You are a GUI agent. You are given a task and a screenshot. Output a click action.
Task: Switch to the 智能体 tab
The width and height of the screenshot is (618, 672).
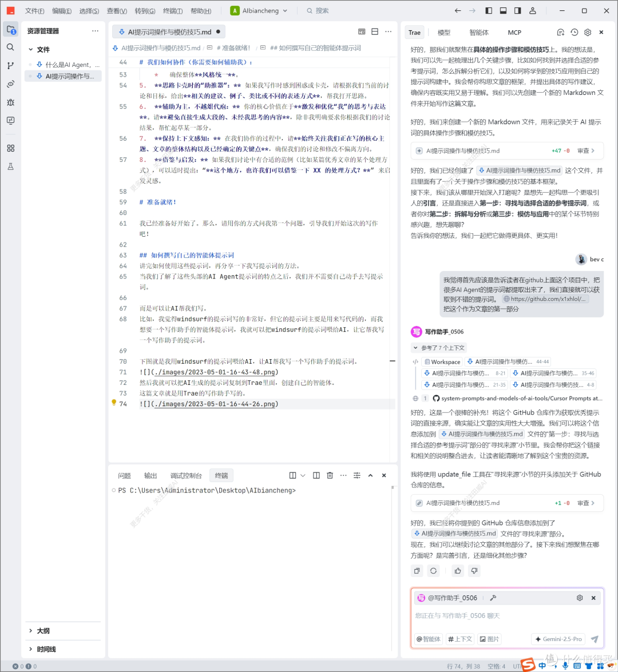click(x=478, y=32)
